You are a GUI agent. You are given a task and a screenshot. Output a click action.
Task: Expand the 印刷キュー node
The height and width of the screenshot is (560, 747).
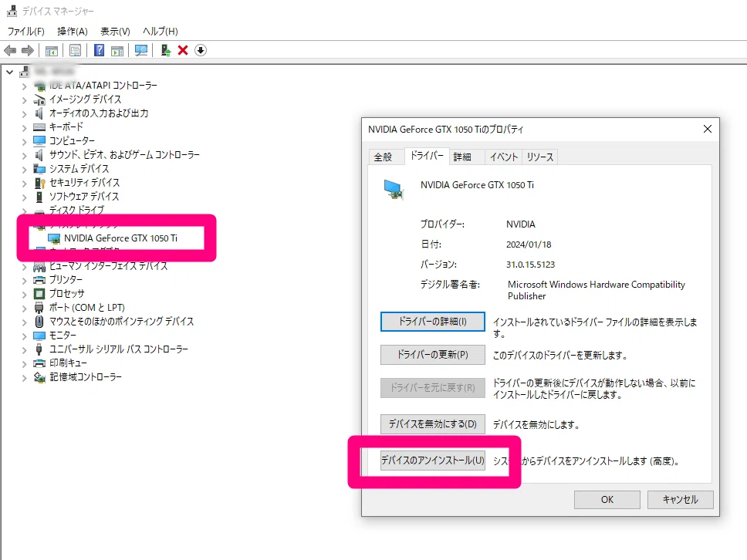point(24,364)
